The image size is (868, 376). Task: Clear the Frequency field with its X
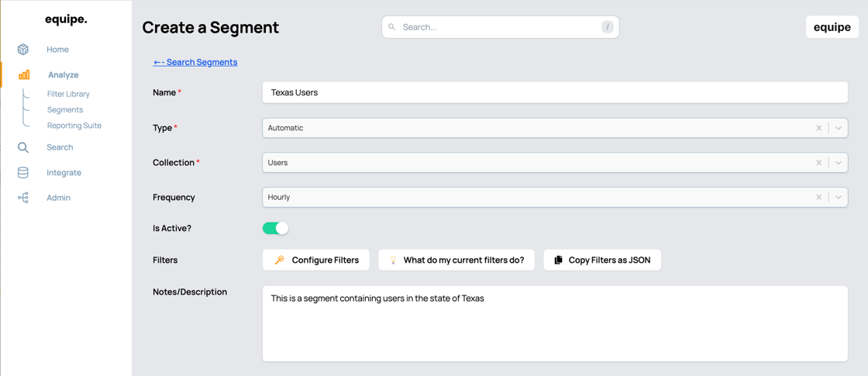[818, 197]
